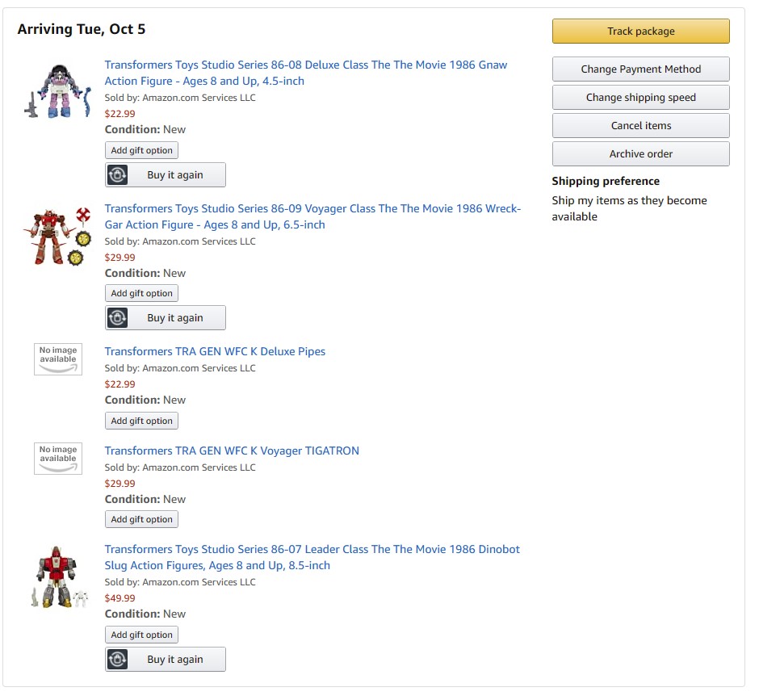The width and height of the screenshot is (759, 700).
Task: Click the Dinobot Slug Buy it again icon
Action: pos(118,660)
